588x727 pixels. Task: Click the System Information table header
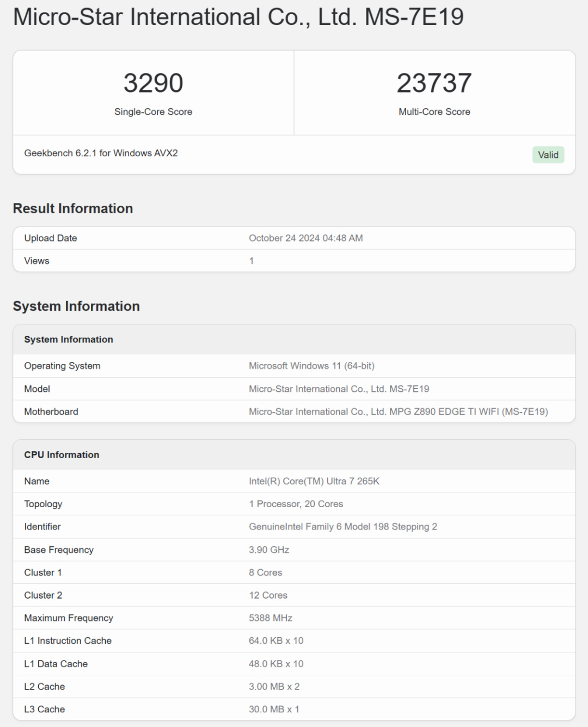pyautogui.click(x=69, y=340)
